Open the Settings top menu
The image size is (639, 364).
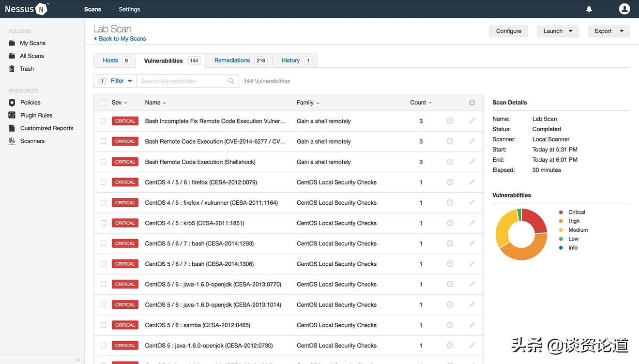(129, 9)
